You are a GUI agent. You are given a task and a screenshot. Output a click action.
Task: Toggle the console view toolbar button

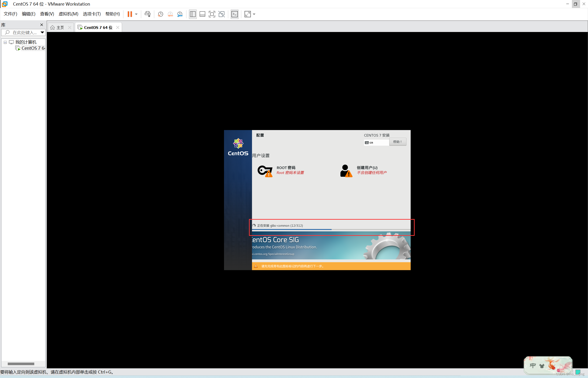234,14
